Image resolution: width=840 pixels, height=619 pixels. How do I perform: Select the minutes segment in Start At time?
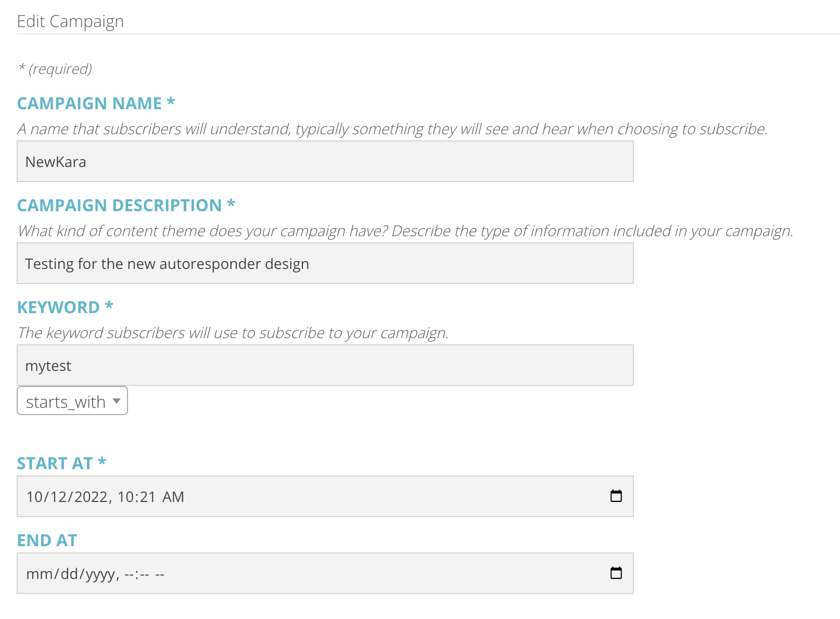(x=148, y=497)
